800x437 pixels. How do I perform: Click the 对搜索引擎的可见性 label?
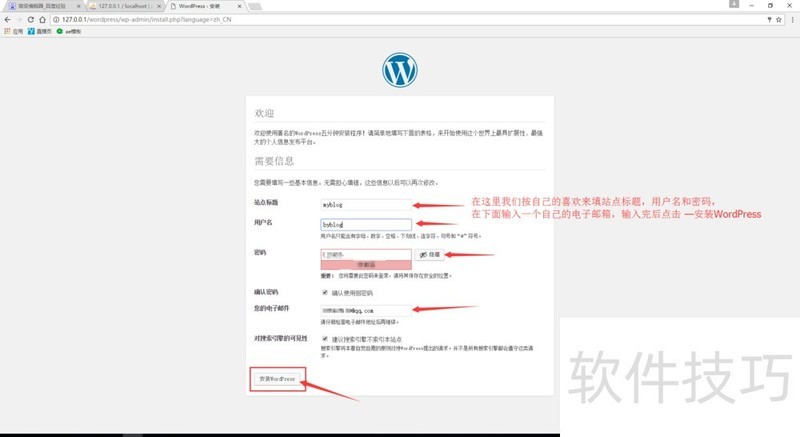[x=281, y=338]
